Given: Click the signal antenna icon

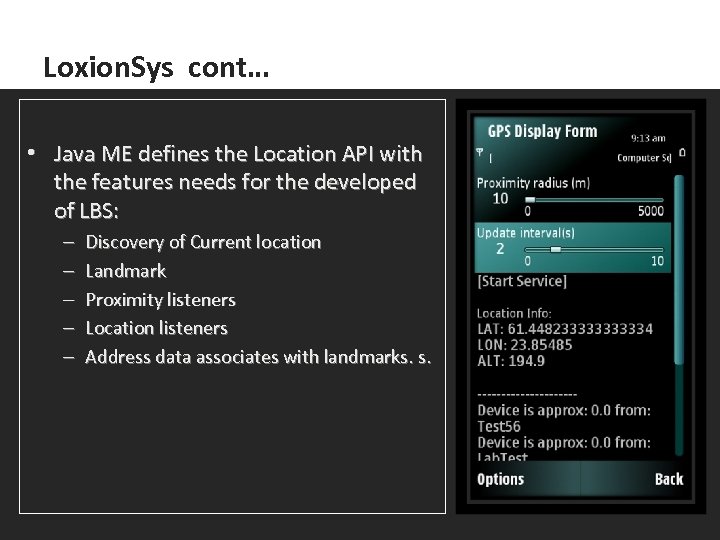Looking at the screenshot, I should tap(479, 152).
